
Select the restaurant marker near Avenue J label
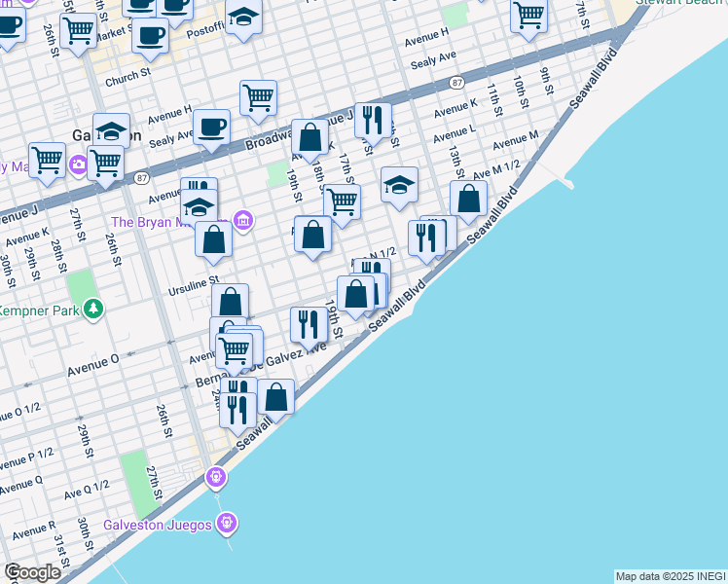(x=373, y=121)
